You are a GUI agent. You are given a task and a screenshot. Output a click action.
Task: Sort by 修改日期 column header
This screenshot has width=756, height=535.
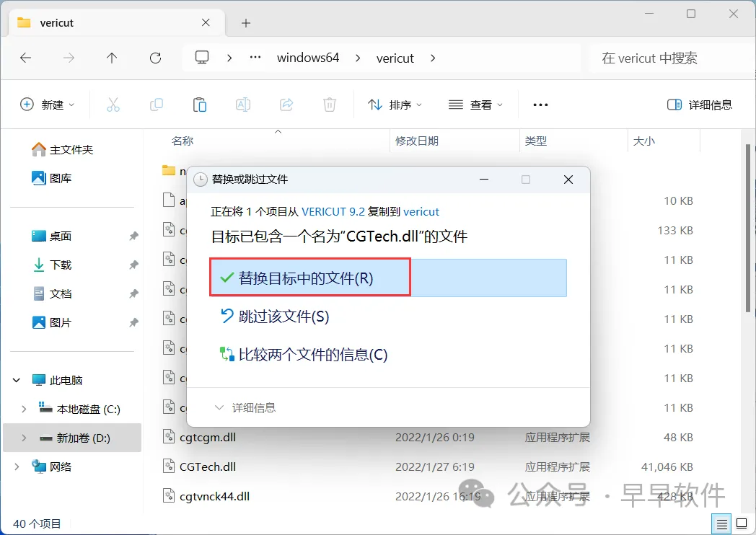click(416, 141)
